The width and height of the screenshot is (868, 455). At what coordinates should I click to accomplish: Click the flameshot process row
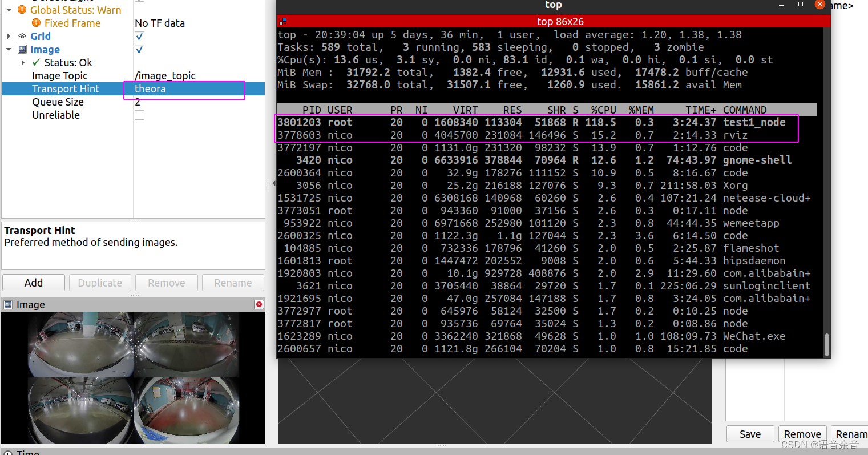click(x=547, y=248)
